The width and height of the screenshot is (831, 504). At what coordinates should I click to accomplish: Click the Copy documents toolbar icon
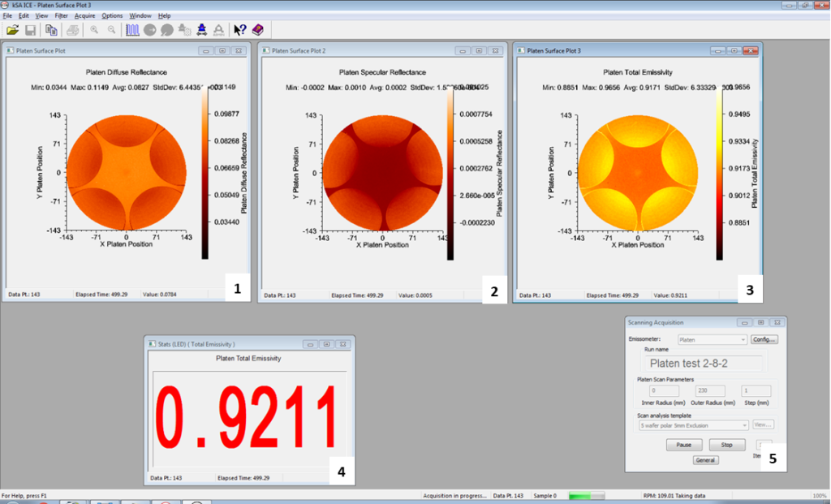pyautogui.click(x=51, y=30)
